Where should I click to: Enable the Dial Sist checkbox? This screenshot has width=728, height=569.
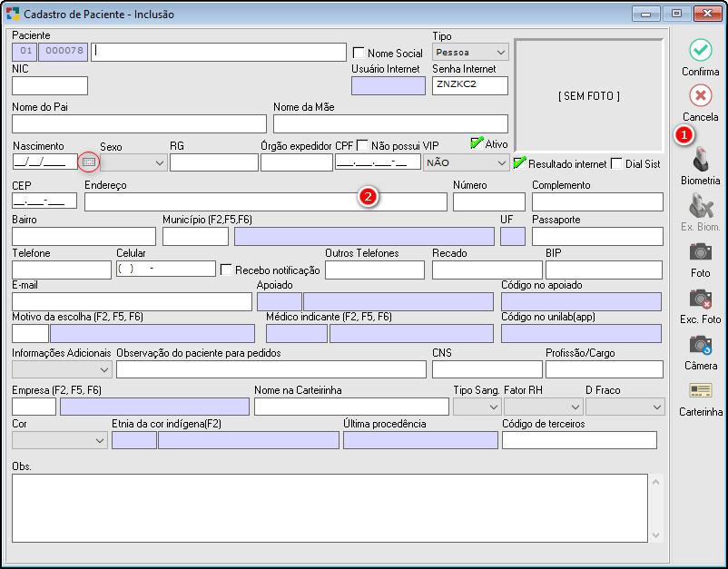click(616, 163)
